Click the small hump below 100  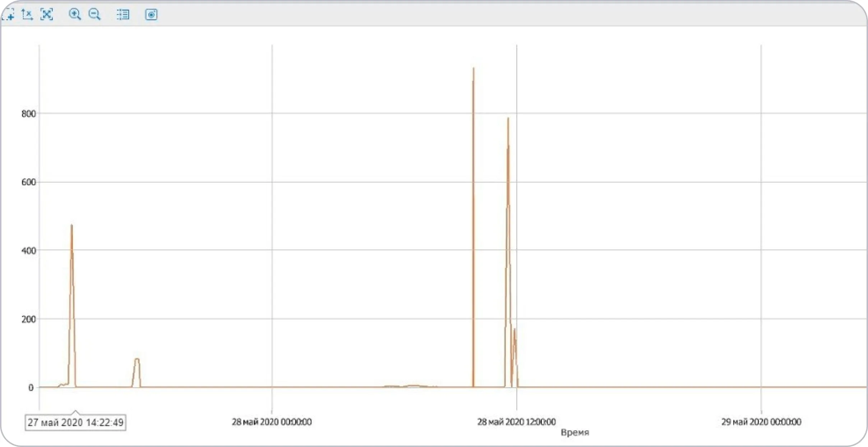coord(137,359)
